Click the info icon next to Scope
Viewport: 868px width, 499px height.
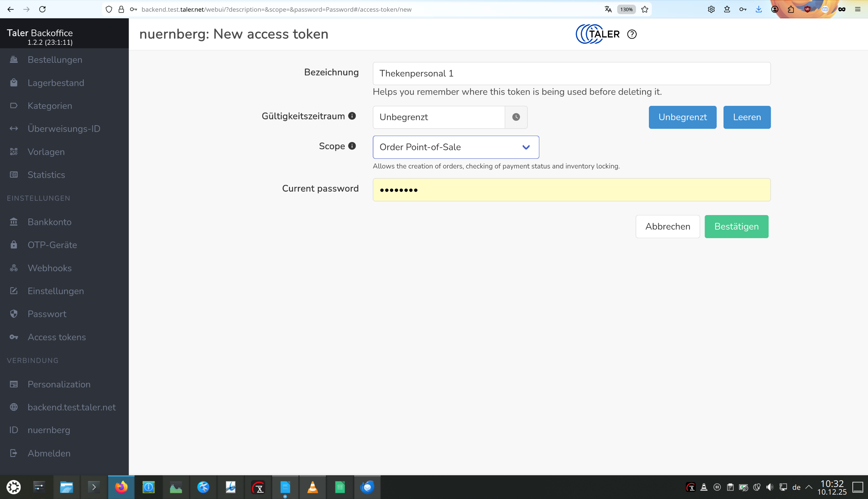pos(352,146)
